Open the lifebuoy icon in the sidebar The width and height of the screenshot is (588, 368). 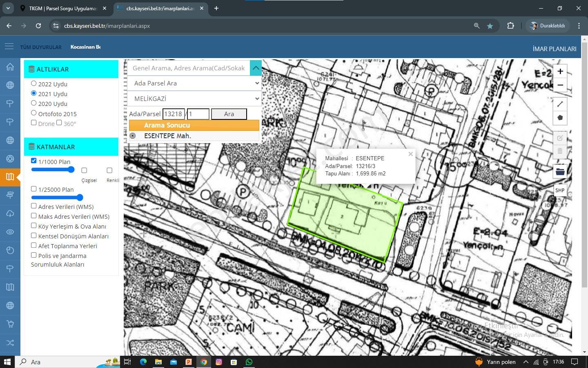pos(10,159)
